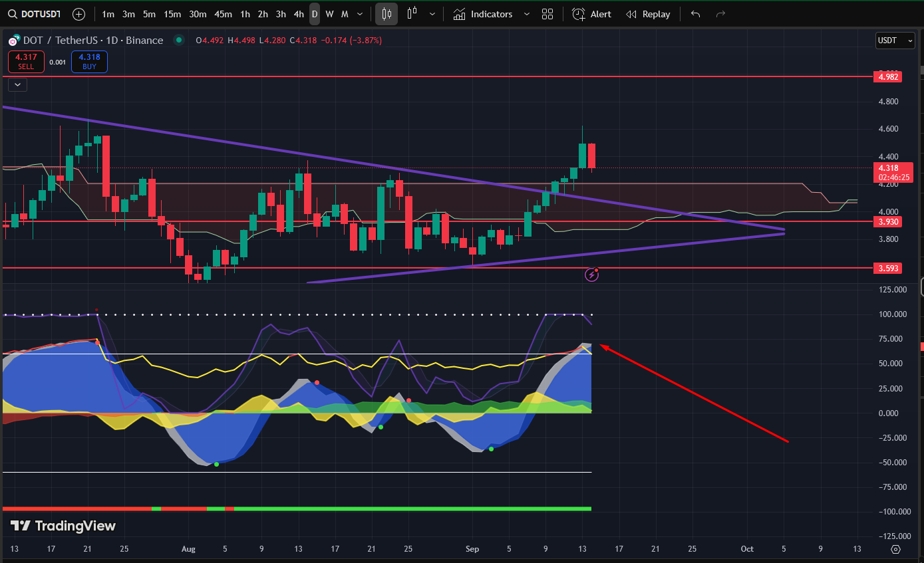Select the 15m interval
The width and height of the screenshot is (924, 563).
click(172, 14)
